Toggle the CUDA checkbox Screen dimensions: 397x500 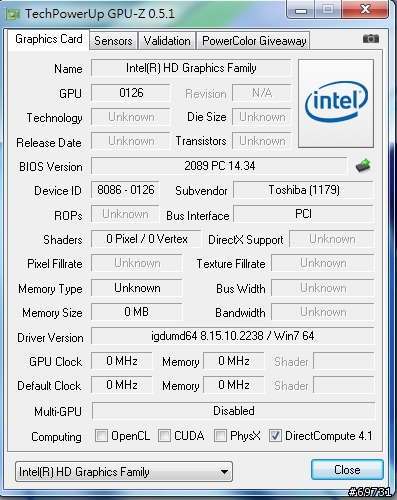[164, 435]
